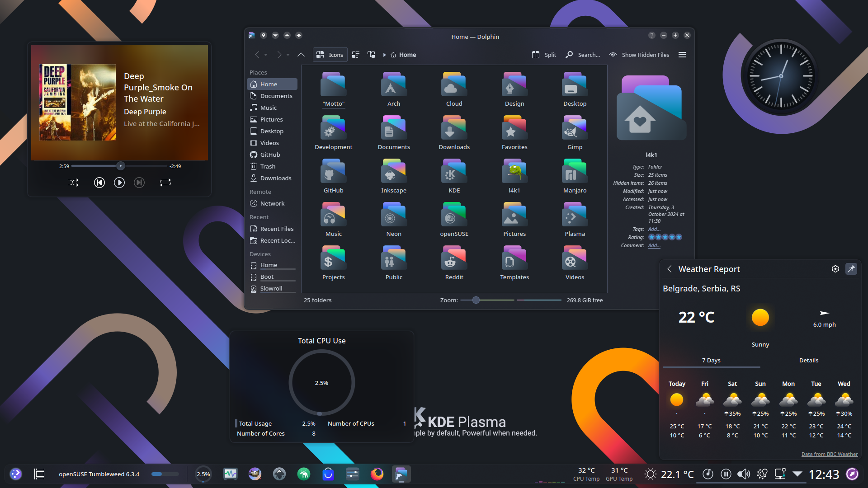Select GitHub in Places sidebar
This screenshot has height=488, width=868.
(x=272, y=155)
